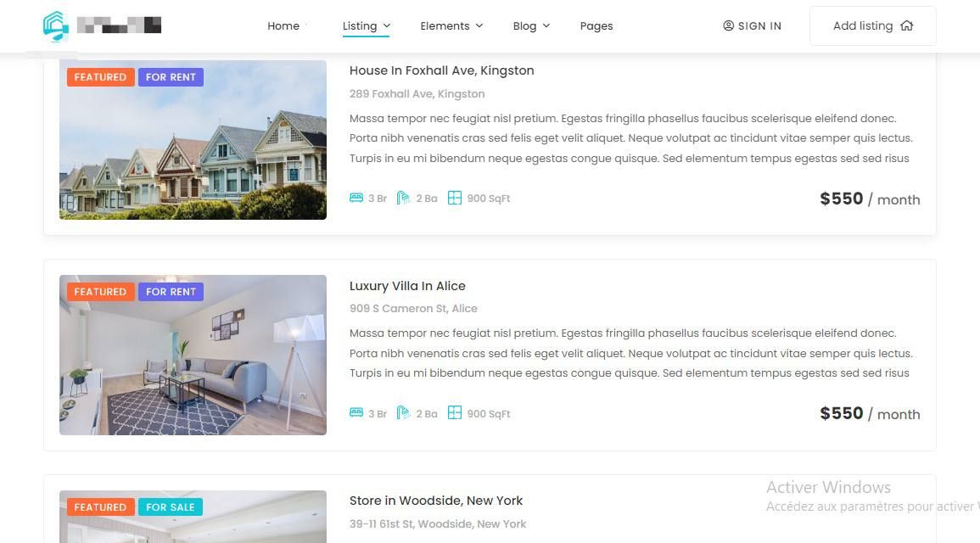The image size is (980, 543).
Task: Expand the Blog dropdown menu
Action: 531,26
